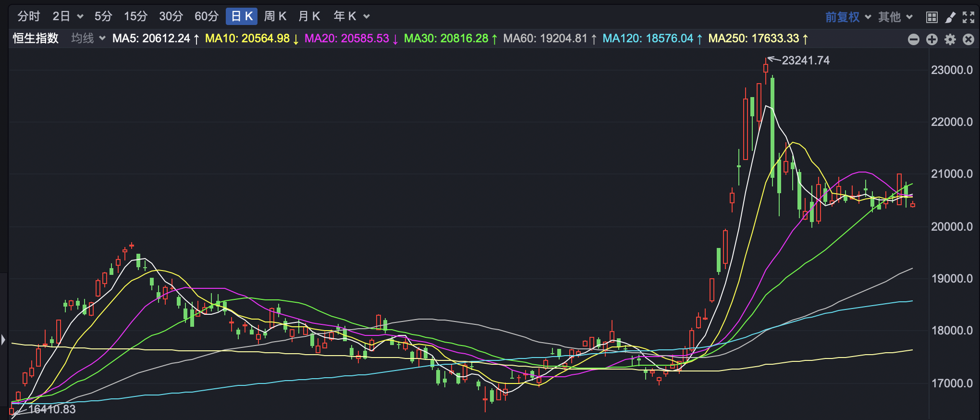The width and height of the screenshot is (980, 420).
Task: Click the MA10 value label
Action: click(x=252, y=38)
